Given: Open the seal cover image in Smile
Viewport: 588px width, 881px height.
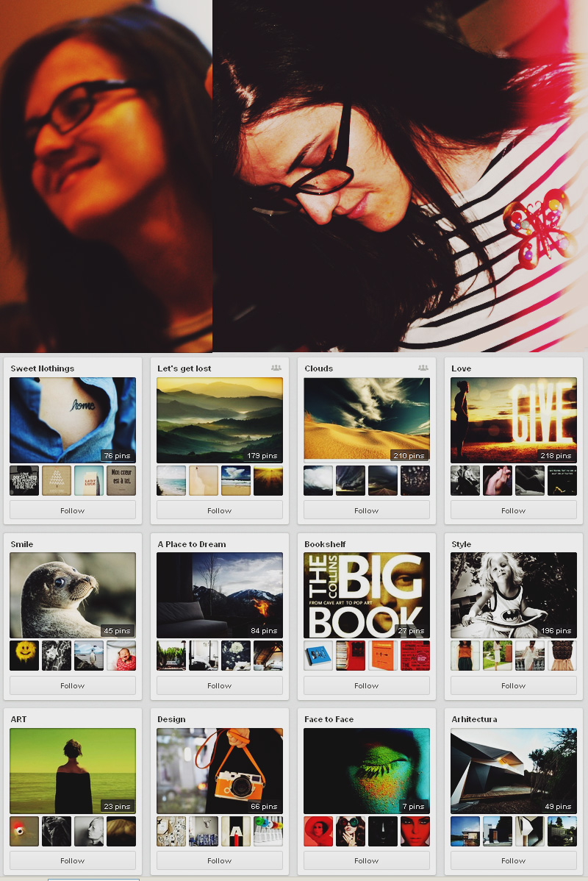Looking at the screenshot, I should [72, 595].
